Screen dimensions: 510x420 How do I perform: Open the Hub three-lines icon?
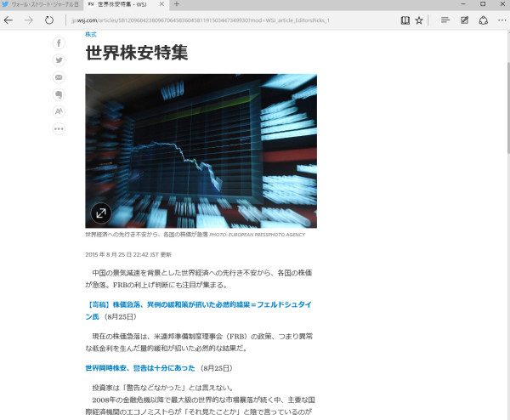pos(445,20)
